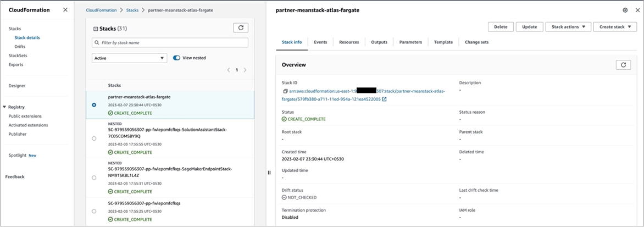644x227 pixels.
Task: Click the Termination protection Disabled value
Action: (290, 217)
